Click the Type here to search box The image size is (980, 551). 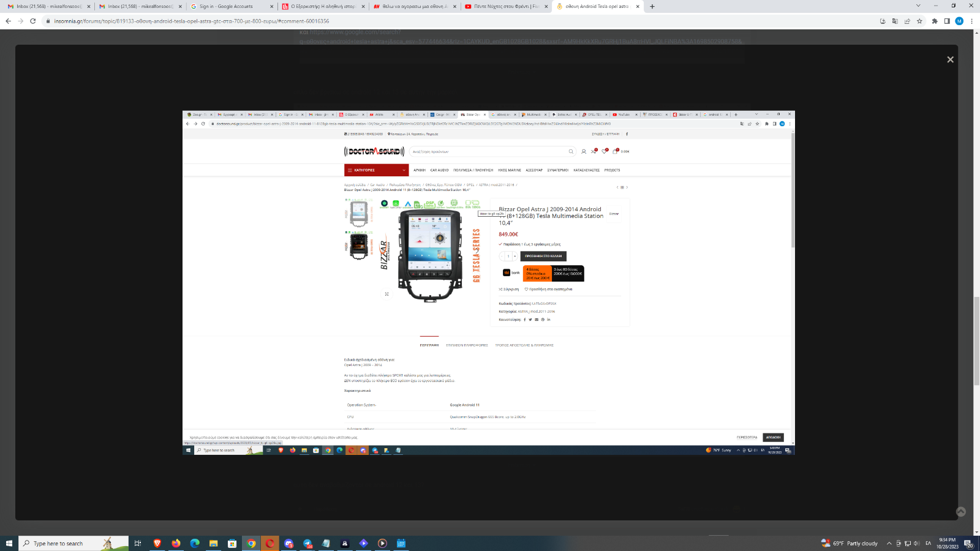pos(73,543)
